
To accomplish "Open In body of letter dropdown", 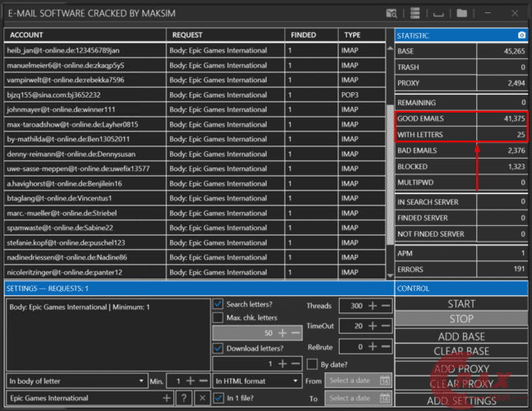I will pyautogui.click(x=77, y=381).
